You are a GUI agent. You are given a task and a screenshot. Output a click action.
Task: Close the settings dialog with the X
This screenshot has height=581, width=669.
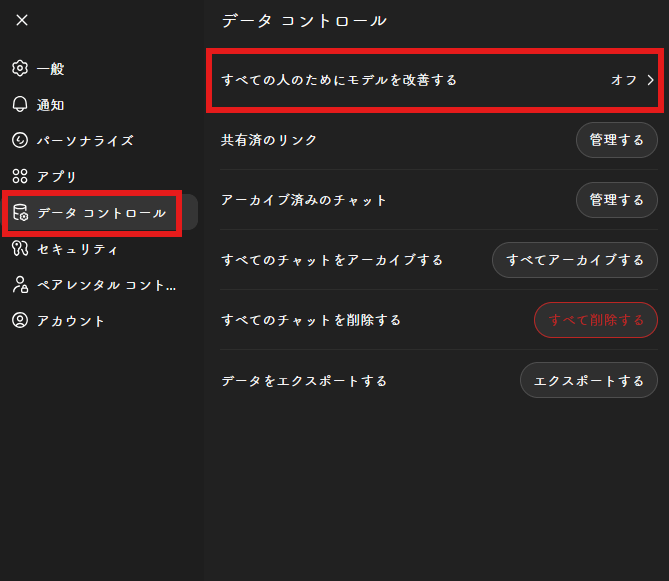click(22, 20)
